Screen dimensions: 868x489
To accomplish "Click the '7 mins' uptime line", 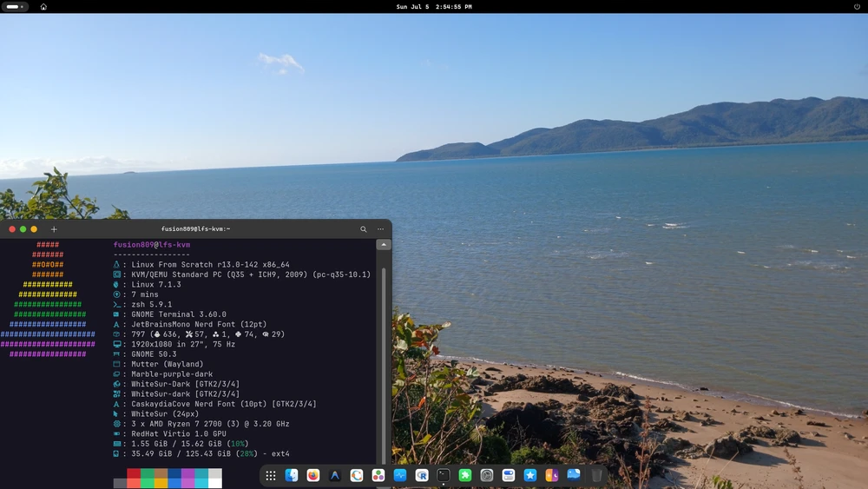I will (x=144, y=294).
